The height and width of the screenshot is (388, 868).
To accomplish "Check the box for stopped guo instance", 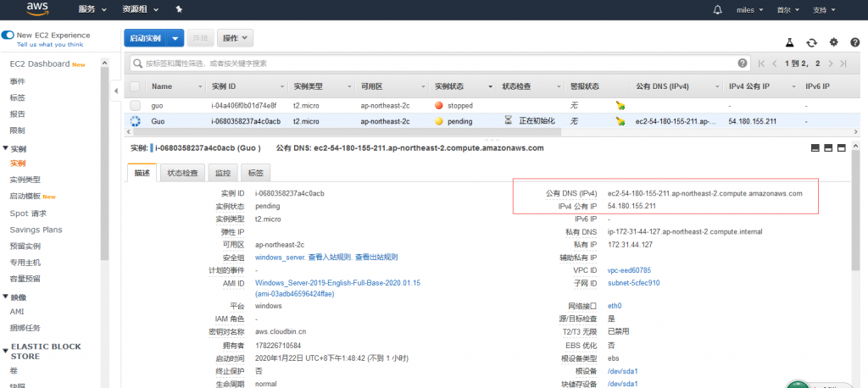I will [135, 105].
